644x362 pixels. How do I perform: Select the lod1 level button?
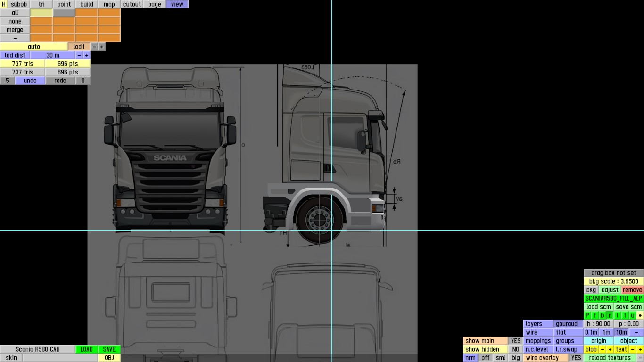pos(79,47)
